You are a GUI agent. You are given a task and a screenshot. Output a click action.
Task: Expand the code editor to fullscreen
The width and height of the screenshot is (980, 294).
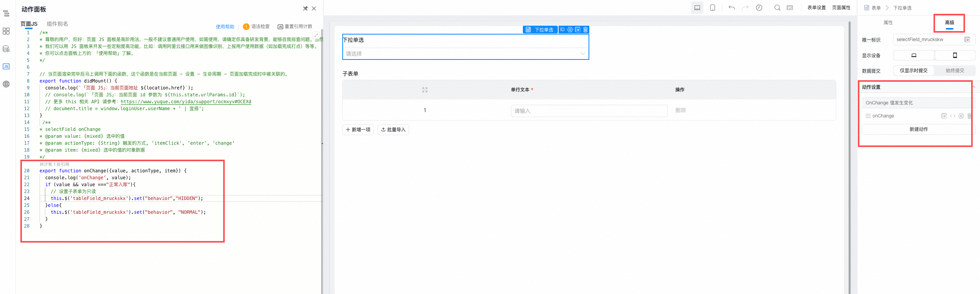click(316, 35)
